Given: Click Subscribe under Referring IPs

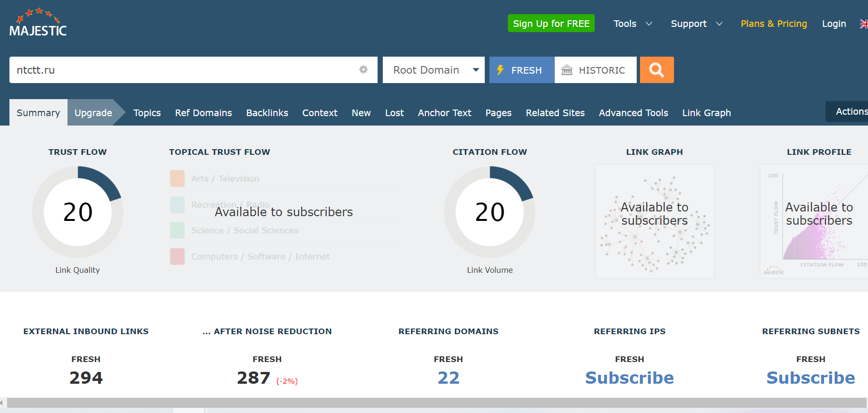Looking at the screenshot, I should (629, 378).
